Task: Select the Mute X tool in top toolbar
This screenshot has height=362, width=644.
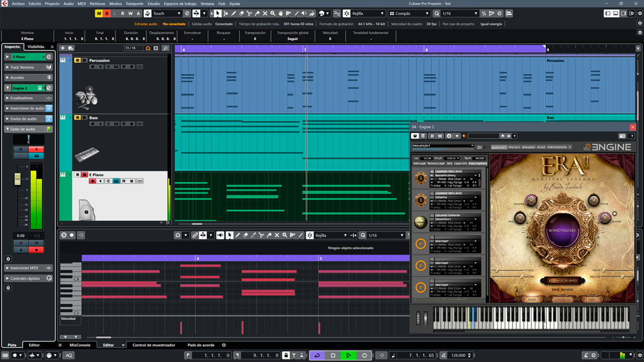Action: [265, 13]
